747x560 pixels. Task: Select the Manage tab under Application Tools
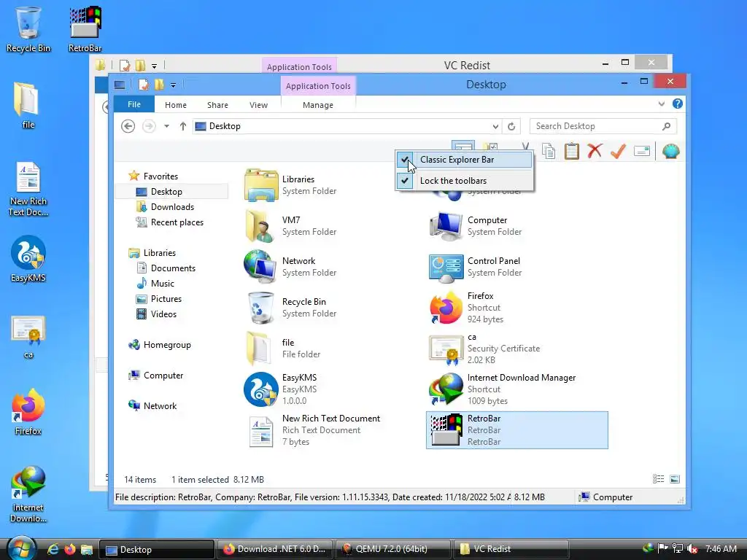(318, 105)
